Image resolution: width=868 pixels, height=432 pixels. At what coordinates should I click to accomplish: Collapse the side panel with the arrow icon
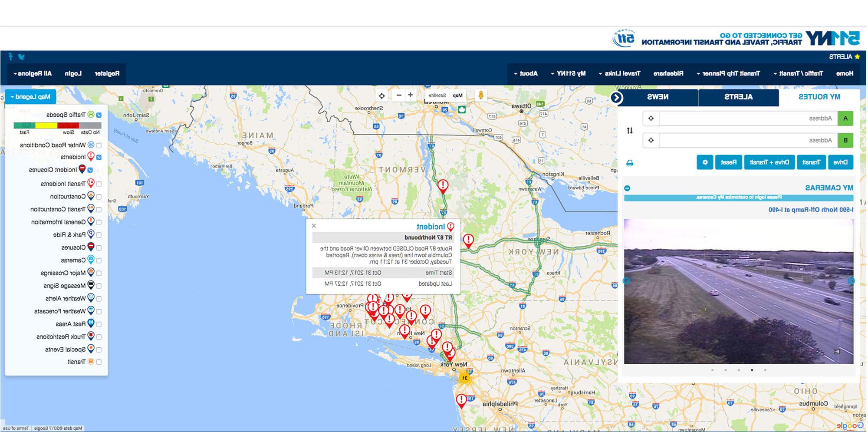(x=616, y=97)
